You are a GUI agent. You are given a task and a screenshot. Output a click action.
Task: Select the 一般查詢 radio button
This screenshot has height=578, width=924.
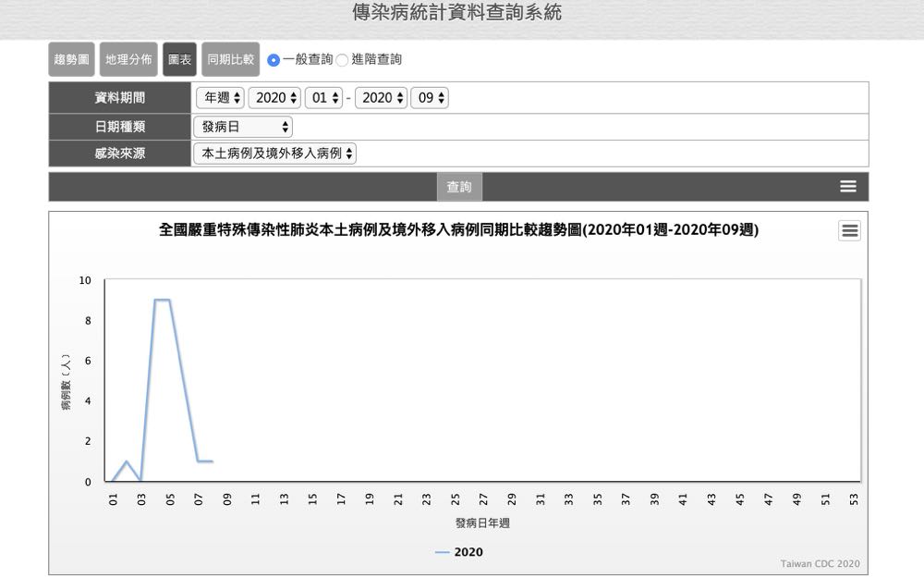coord(274,60)
